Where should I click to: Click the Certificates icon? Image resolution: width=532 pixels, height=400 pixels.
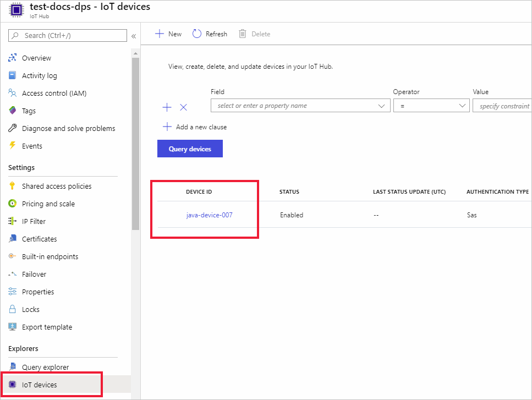click(13, 239)
